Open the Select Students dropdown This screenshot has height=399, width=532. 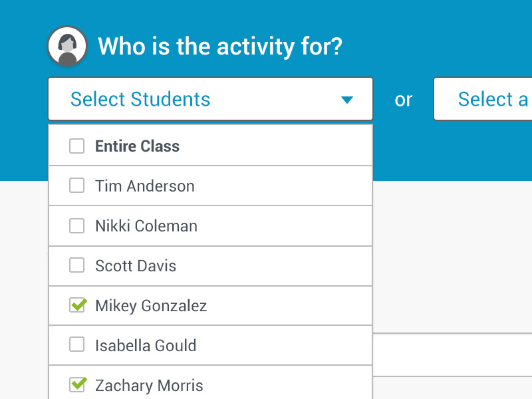tap(199, 99)
